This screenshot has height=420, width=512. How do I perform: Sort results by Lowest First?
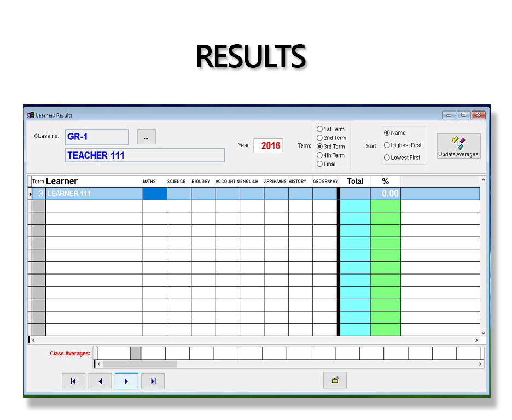[387, 157]
